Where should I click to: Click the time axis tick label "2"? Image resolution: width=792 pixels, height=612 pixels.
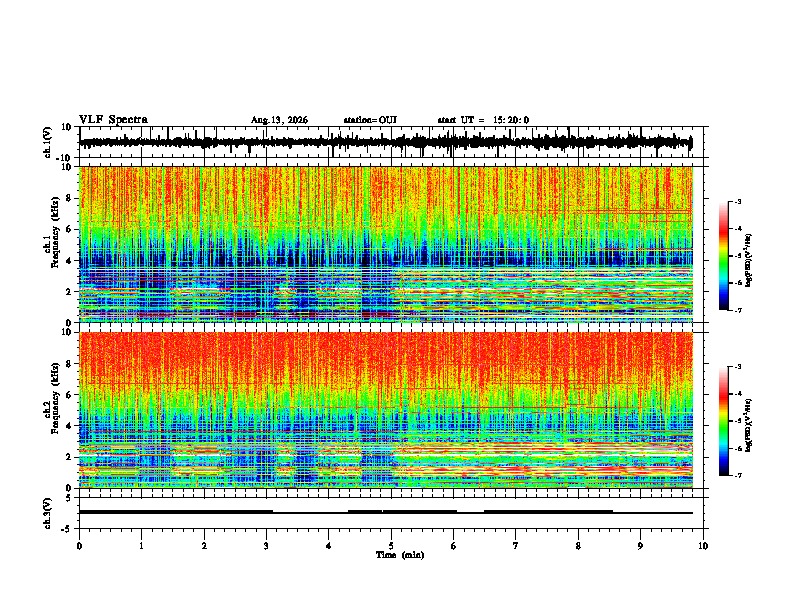point(204,546)
